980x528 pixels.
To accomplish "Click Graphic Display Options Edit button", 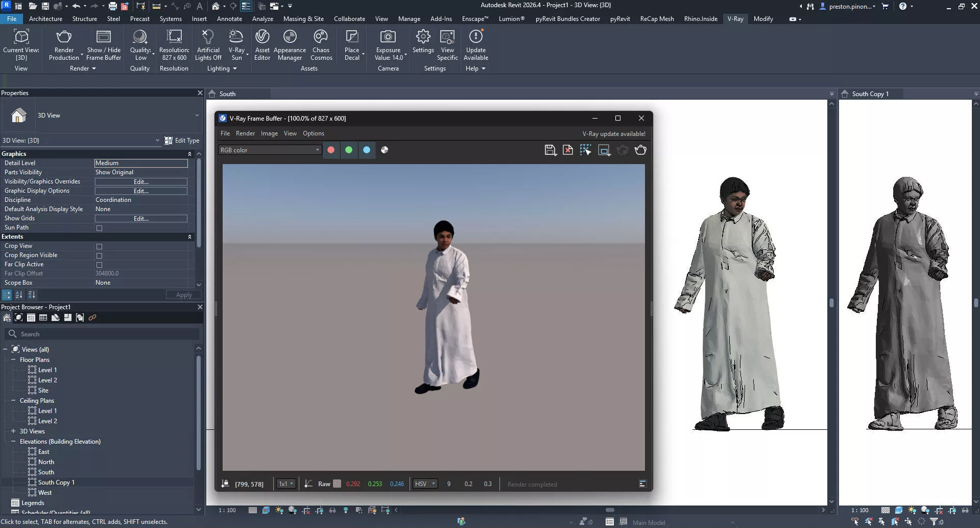I will coord(141,191).
